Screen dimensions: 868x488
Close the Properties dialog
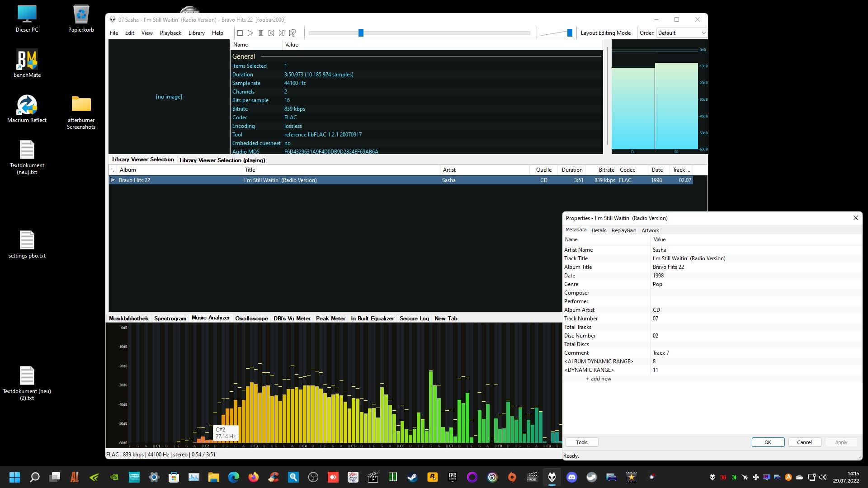coord(855,218)
